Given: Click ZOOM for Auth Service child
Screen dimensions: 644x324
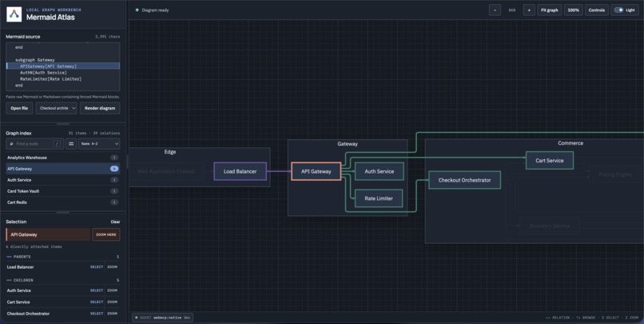Looking at the screenshot, I should click(x=112, y=290).
